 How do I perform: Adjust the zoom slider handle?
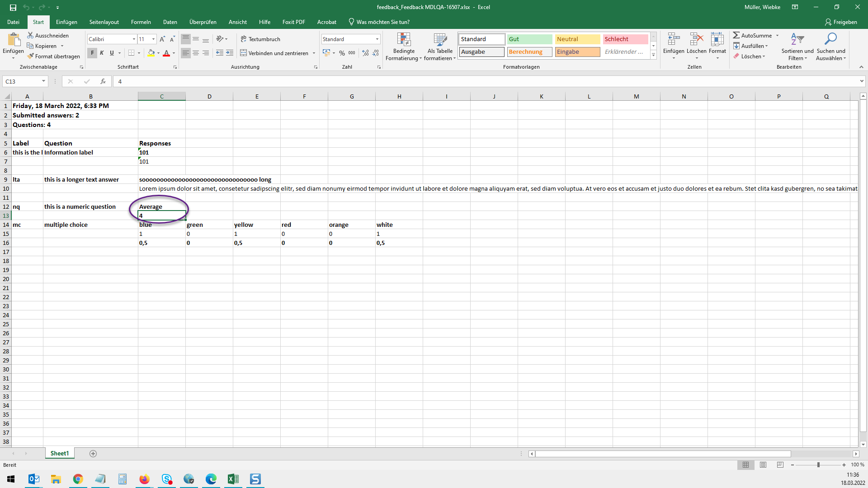click(x=818, y=465)
